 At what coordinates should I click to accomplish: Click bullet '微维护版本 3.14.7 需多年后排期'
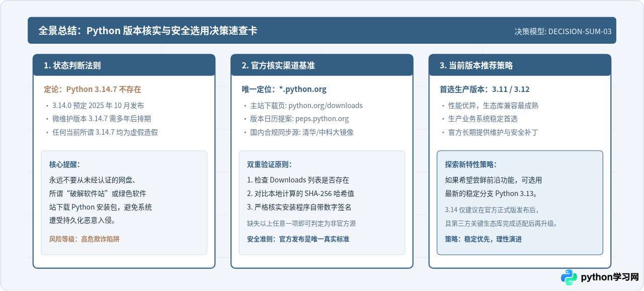tap(102, 119)
